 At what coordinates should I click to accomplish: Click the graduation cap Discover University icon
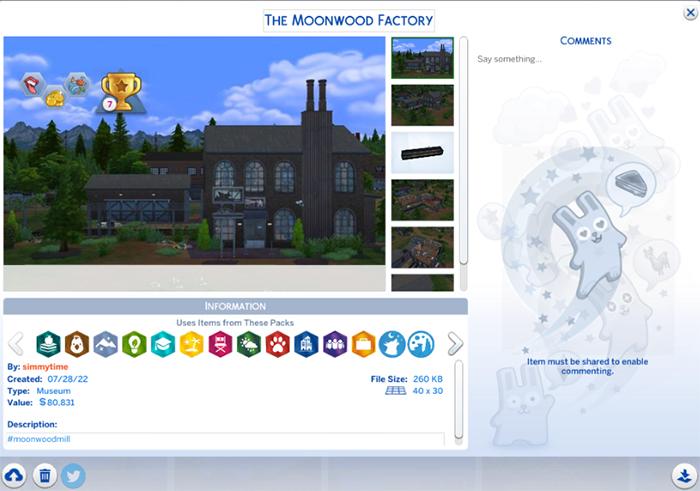tap(163, 344)
